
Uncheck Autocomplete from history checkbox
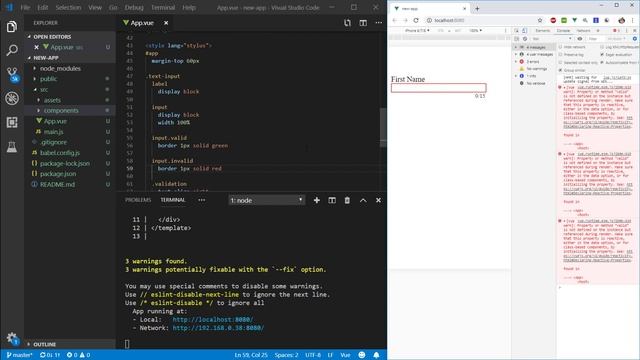602,62
